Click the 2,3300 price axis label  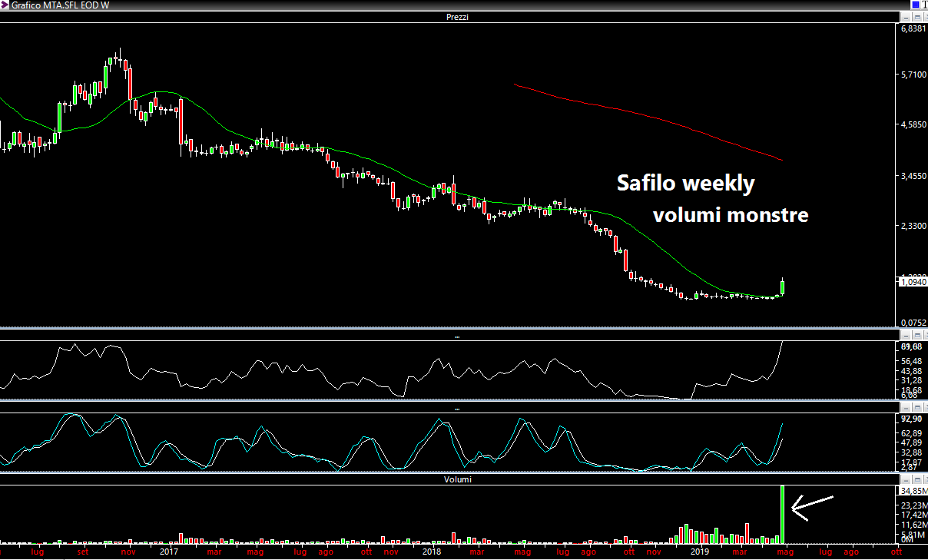913,226
